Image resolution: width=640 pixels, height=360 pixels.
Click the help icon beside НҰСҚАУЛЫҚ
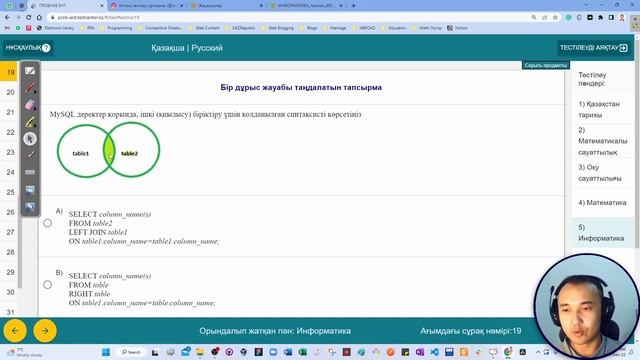pos(46,48)
